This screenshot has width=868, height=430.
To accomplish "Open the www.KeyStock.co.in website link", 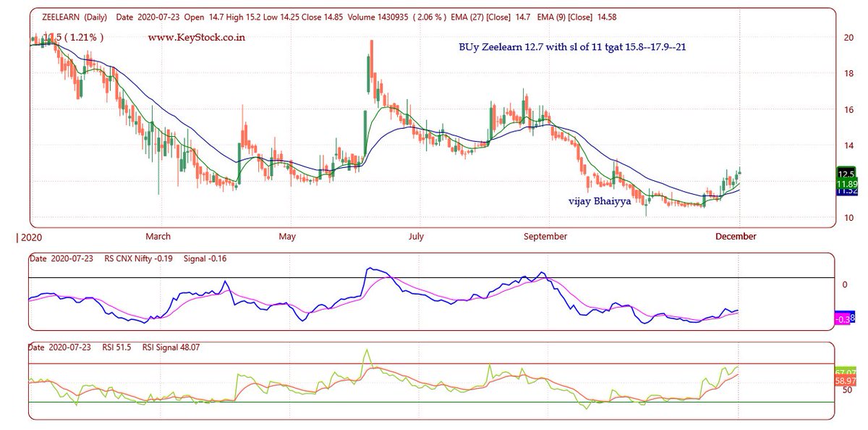I will pos(198,36).
